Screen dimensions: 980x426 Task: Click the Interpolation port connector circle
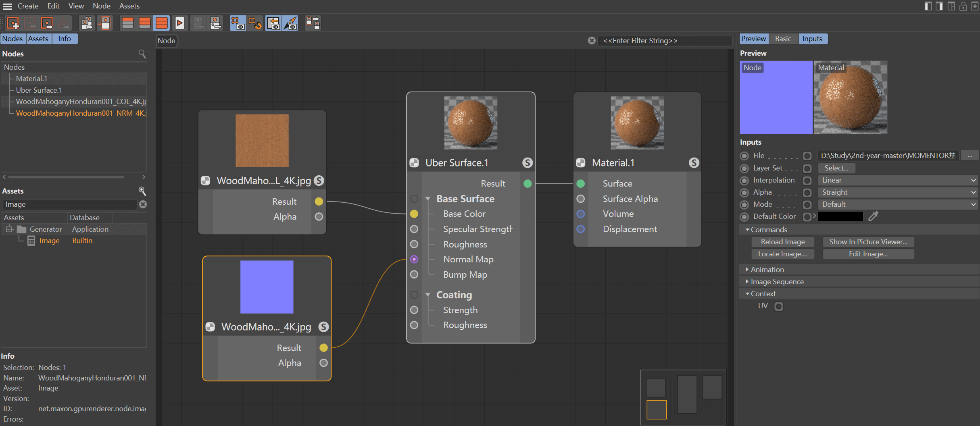(x=807, y=181)
